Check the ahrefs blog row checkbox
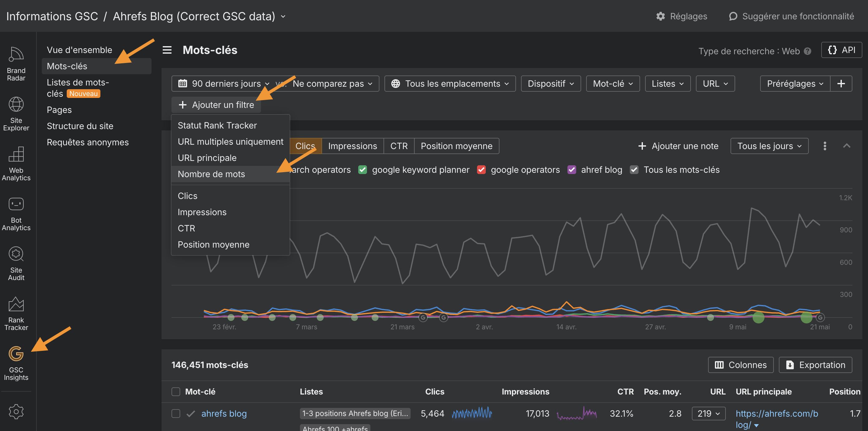 [x=176, y=414]
